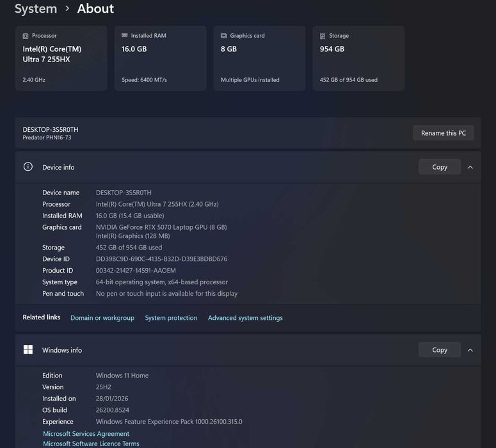This screenshot has width=496, height=448.
Task: Open the Storage summary card
Action: click(x=358, y=58)
